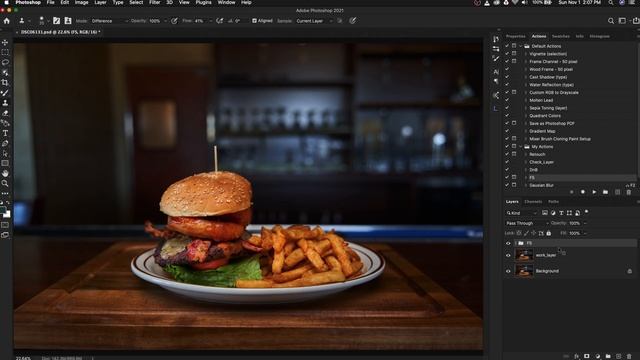Delete layer using Layers trash icon

[x=629, y=356]
